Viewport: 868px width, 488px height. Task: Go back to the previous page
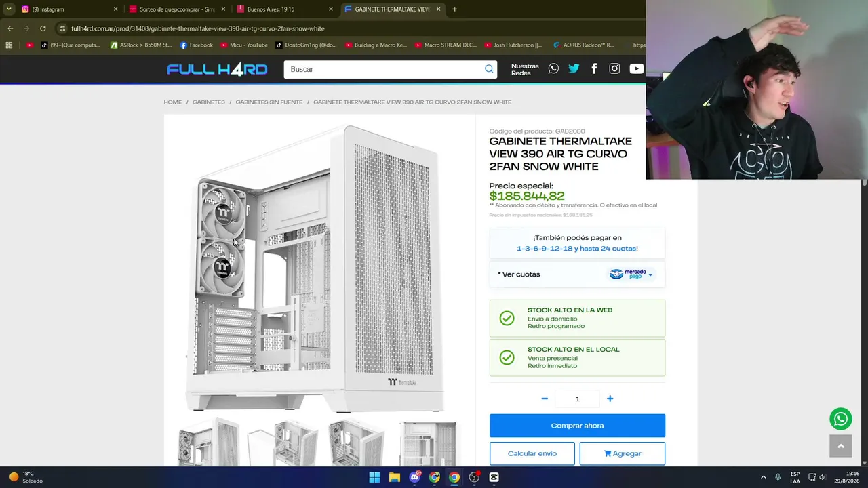10,28
